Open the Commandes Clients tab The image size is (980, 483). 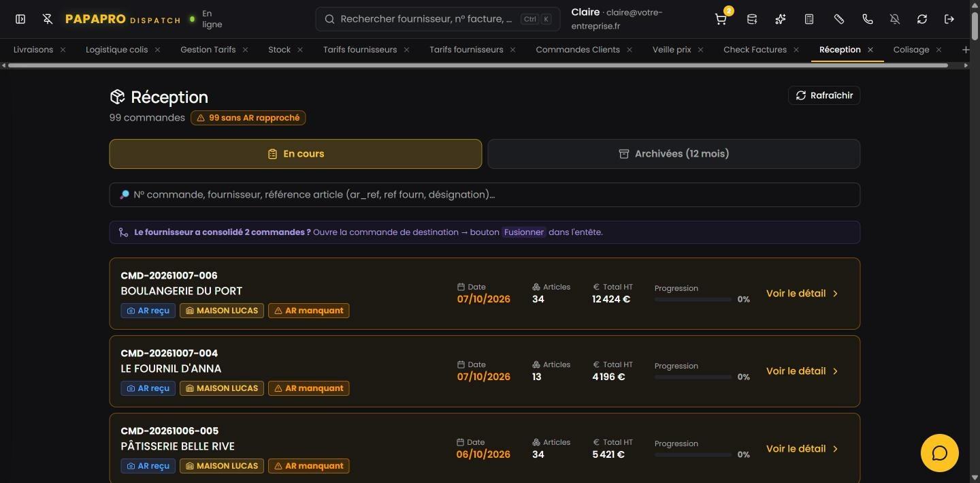point(578,50)
